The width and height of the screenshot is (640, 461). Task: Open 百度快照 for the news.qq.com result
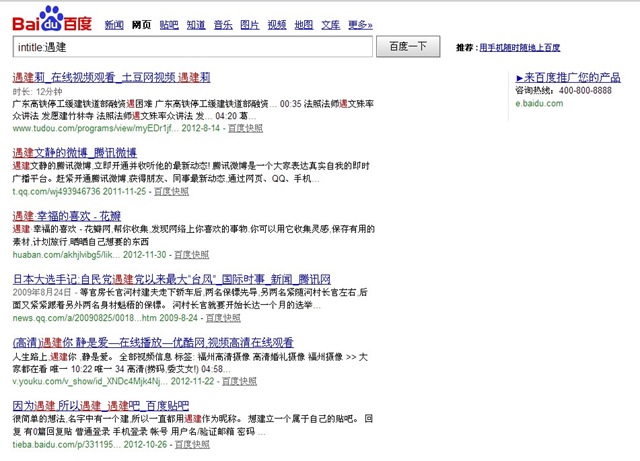coord(223,318)
